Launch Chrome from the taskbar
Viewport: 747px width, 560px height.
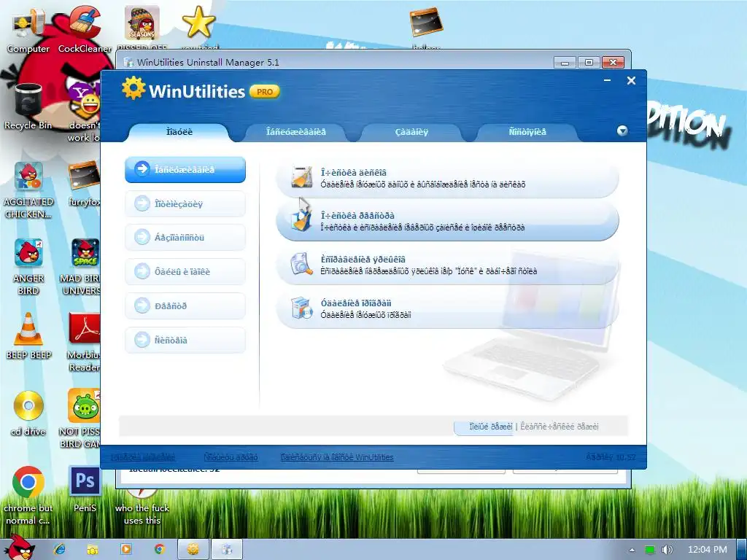[159, 549]
